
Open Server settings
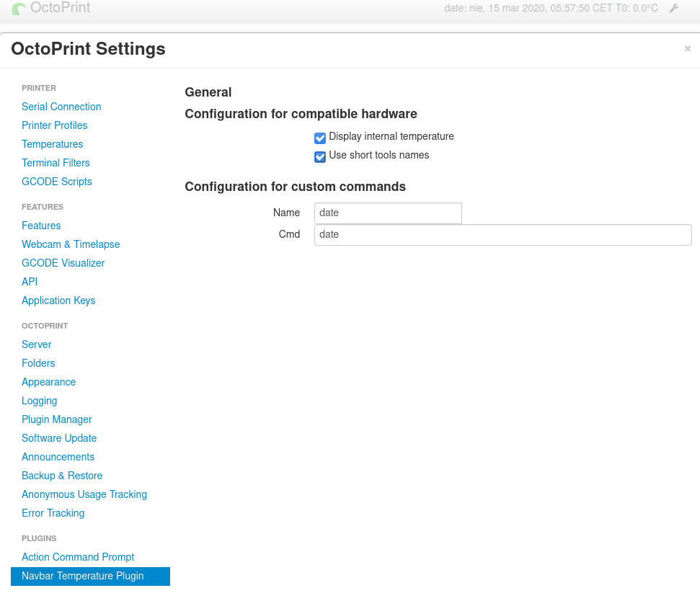[x=37, y=344]
